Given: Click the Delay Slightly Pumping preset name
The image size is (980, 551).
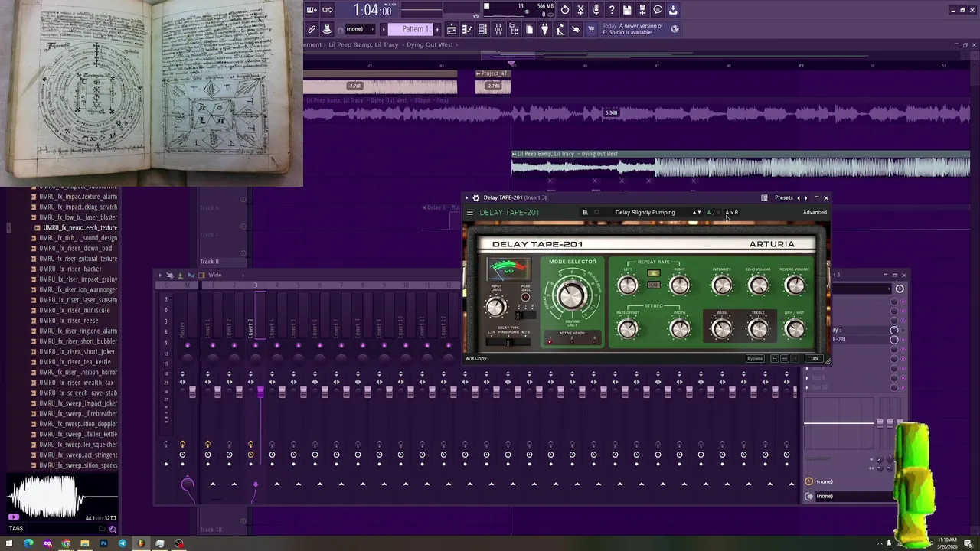Looking at the screenshot, I should 645,212.
